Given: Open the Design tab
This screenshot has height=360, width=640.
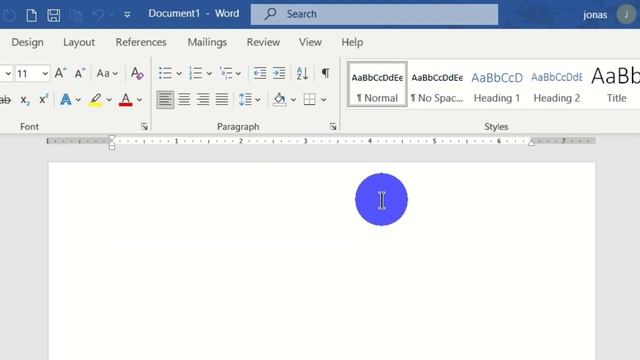Looking at the screenshot, I should [x=27, y=42].
